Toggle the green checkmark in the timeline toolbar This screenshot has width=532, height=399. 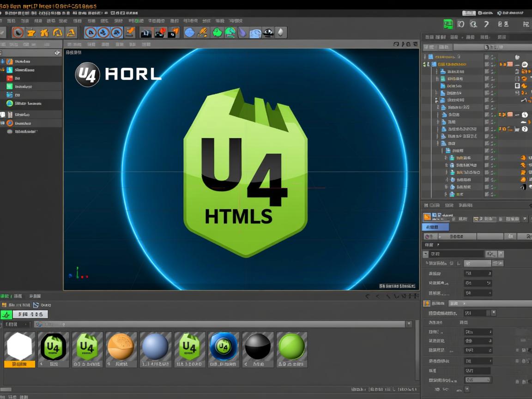[x=6, y=314]
